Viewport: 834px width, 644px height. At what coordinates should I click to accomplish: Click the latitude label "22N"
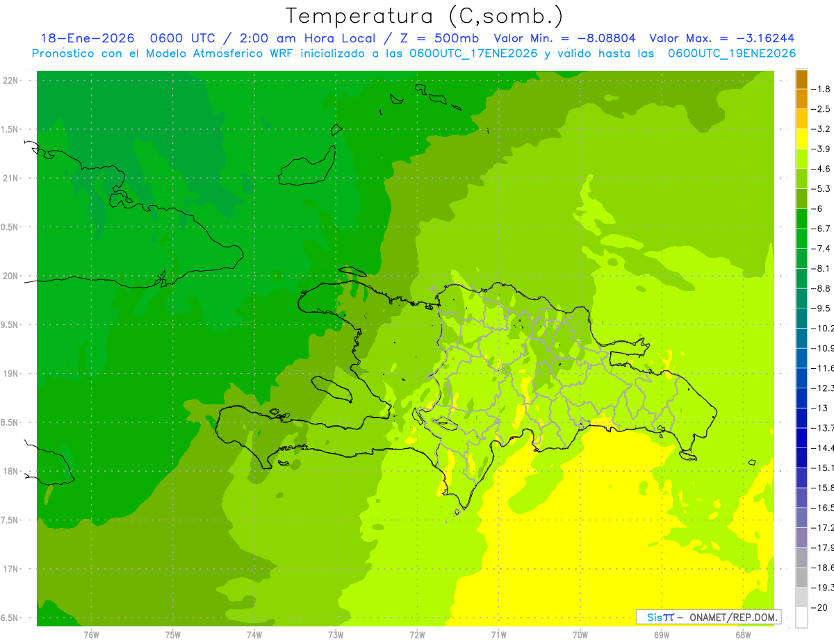point(11,80)
